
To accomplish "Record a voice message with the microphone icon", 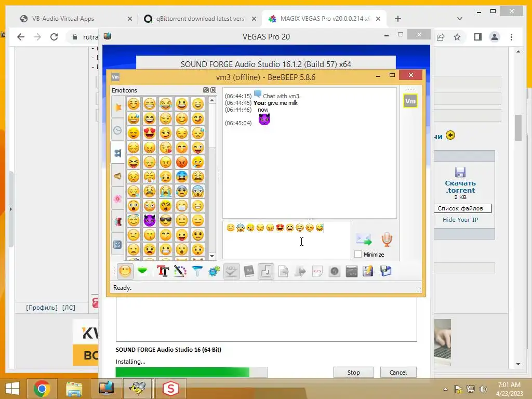I will pos(387,239).
